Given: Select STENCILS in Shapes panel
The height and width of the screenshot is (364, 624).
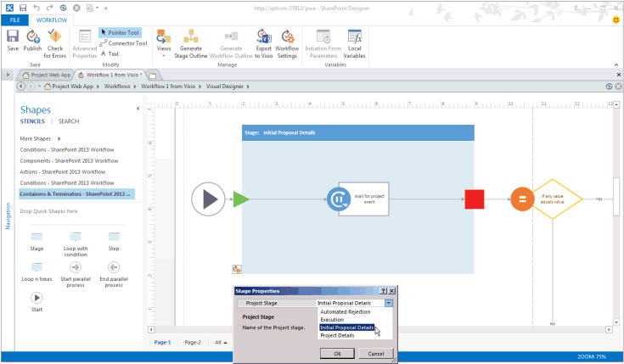Looking at the screenshot, I should click(32, 121).
